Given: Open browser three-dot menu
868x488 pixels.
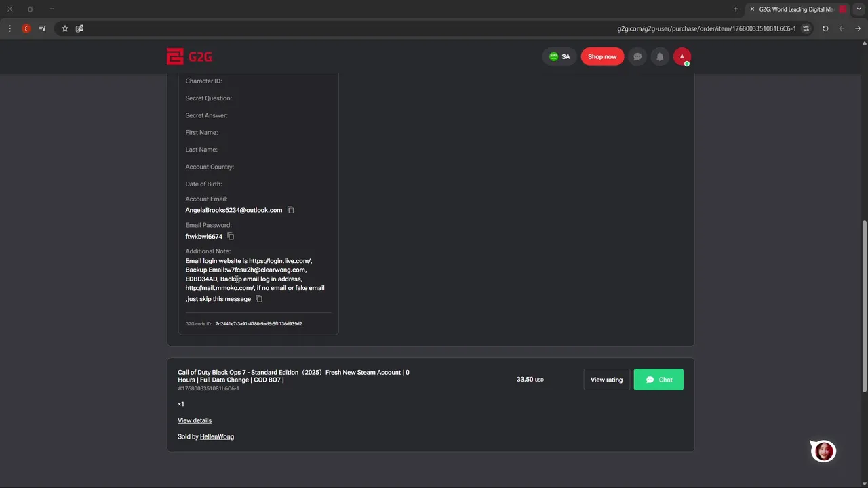Looking at the screenshot, I should pyautogui.click(x=9, y=28).
